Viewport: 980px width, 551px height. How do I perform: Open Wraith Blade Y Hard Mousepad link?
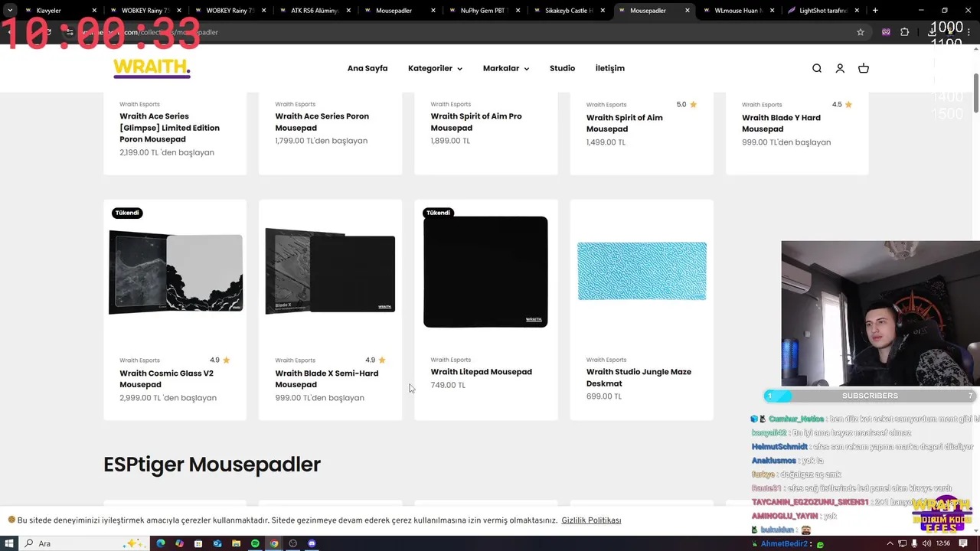[x=781, y=123]
